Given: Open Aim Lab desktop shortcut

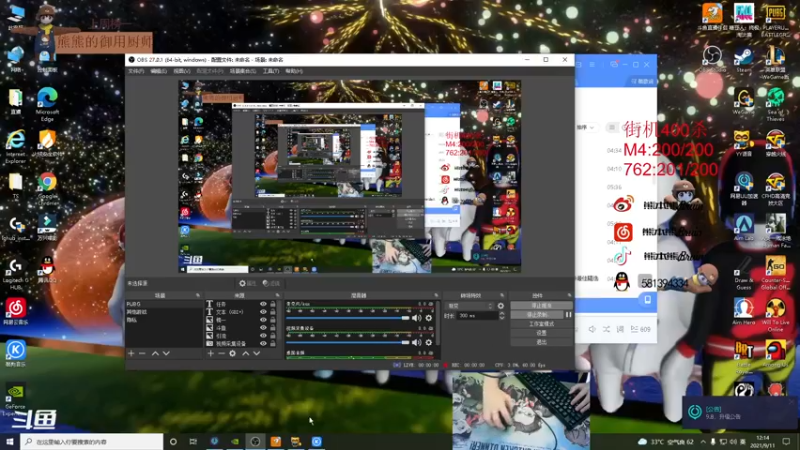Looking at the screenshot, I should 743,227.
